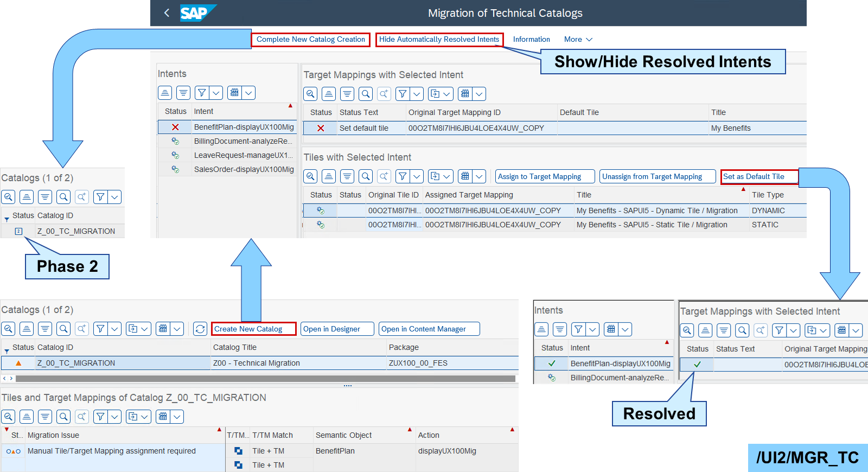The image size is (868, 472).
Task: Expand layout dropdown in Tiles and Target Mappings toolbar
Action: [177, 417]
